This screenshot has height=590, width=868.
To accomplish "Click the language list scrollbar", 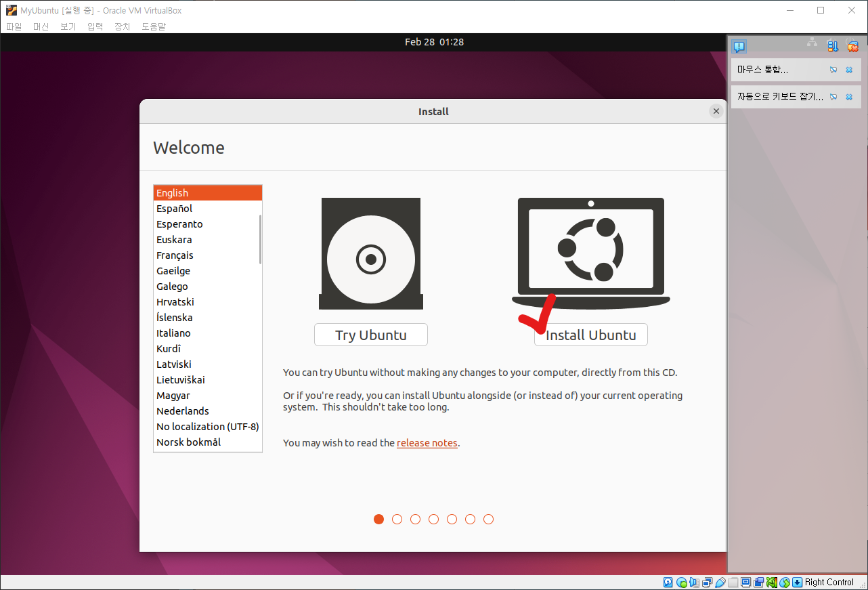I will click(260, 239).
